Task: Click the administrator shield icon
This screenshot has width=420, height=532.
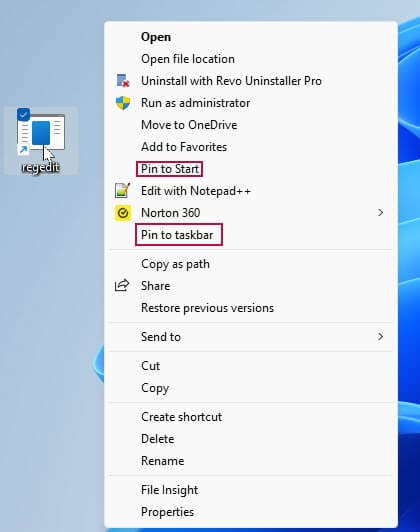Action: click(122, 103)
